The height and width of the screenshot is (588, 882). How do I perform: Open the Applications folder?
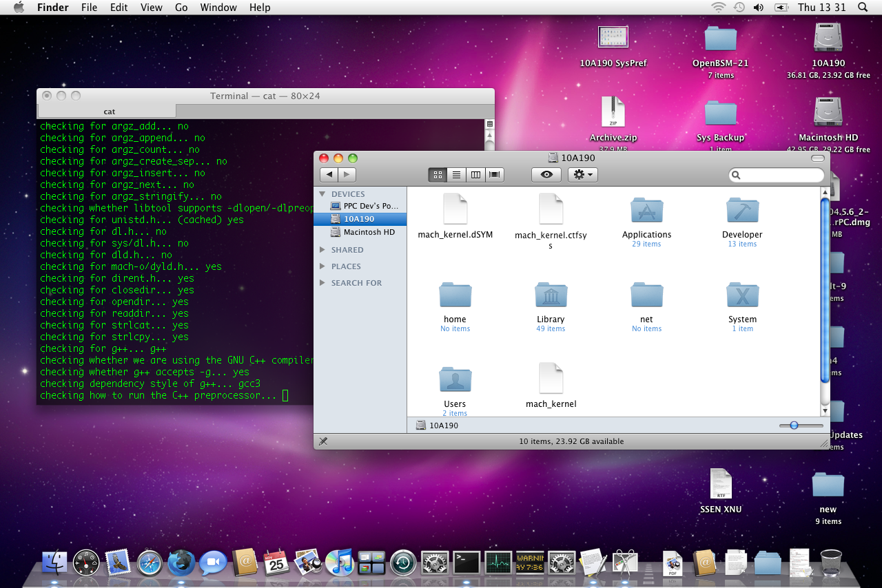click(646, 213)
